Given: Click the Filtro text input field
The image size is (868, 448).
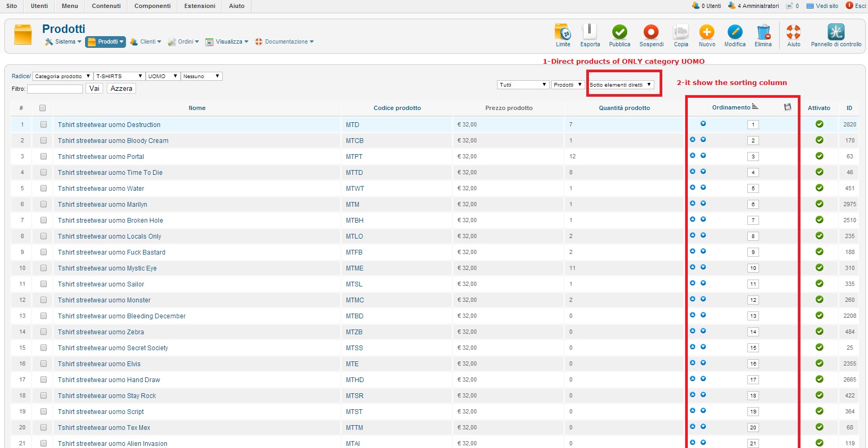Looking at the screenshot, I should point(55,89).
